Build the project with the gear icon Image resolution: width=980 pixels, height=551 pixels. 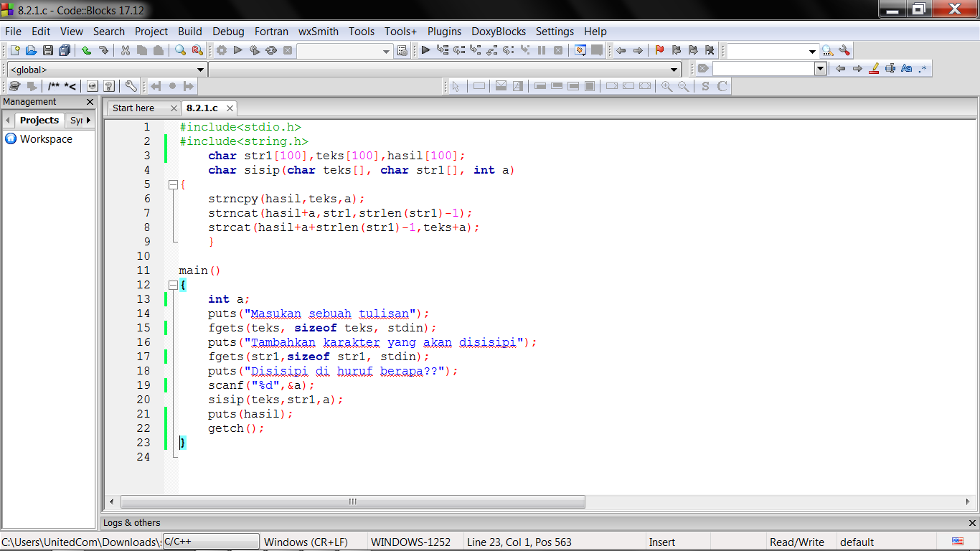tap(222, 50)
